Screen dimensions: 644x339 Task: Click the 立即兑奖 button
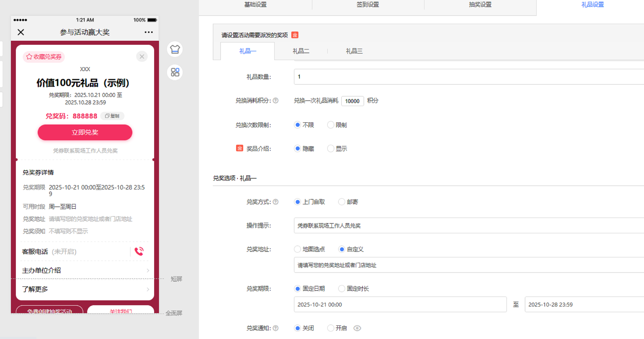click(85, 132)
